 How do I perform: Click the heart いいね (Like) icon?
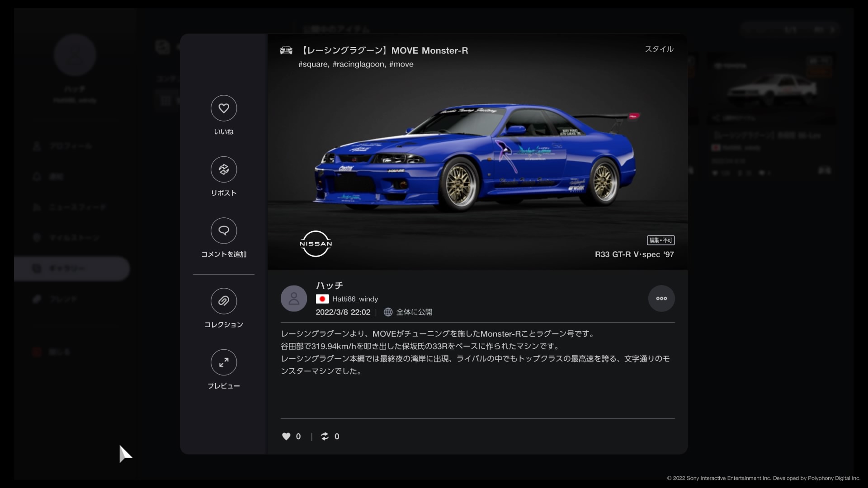pyautogui.click(x=224, y=108)
